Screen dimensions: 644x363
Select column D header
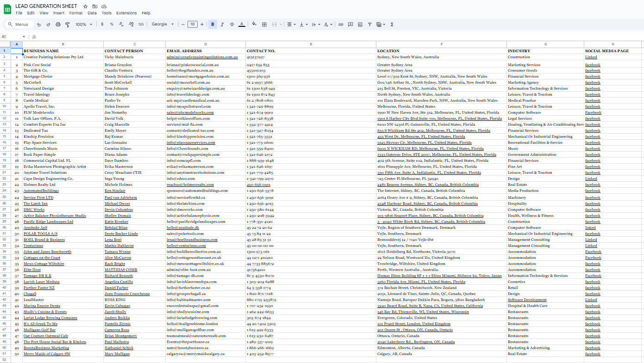[x=206, y=44]
